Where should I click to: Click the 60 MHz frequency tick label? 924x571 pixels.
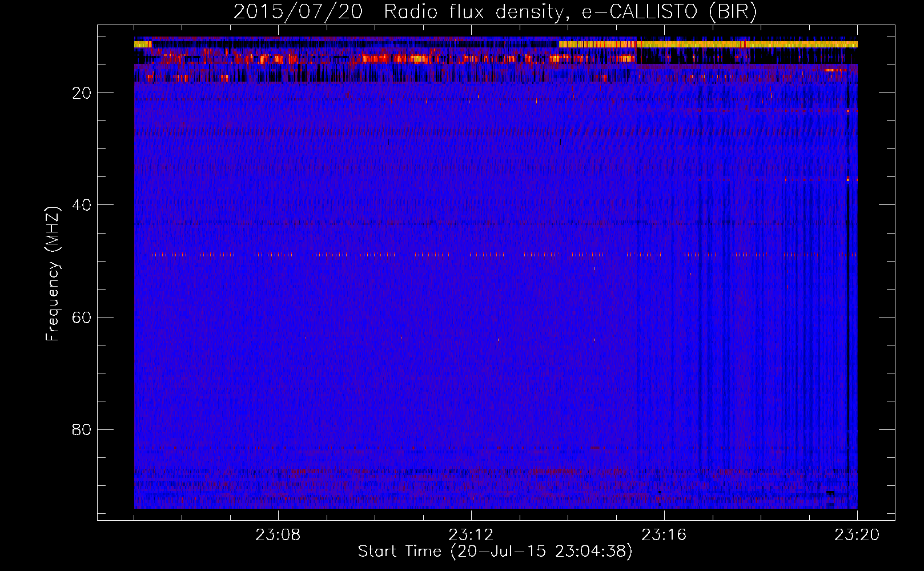pos(82,317)
